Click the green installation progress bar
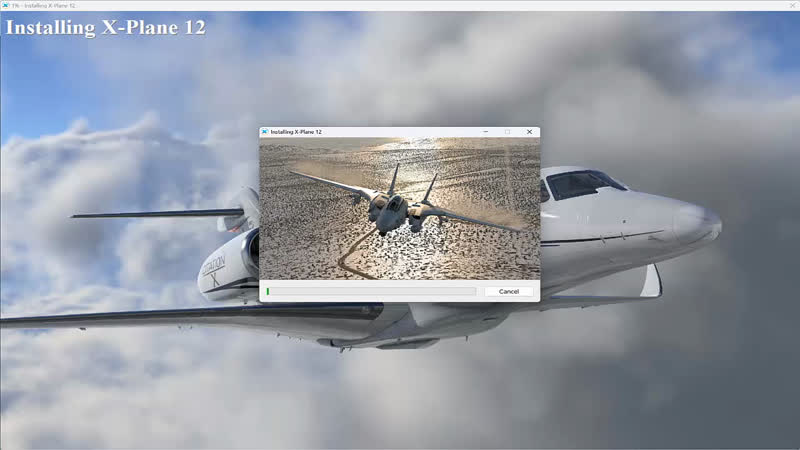This screenshot has width=800, height=450. click(371, 291)
